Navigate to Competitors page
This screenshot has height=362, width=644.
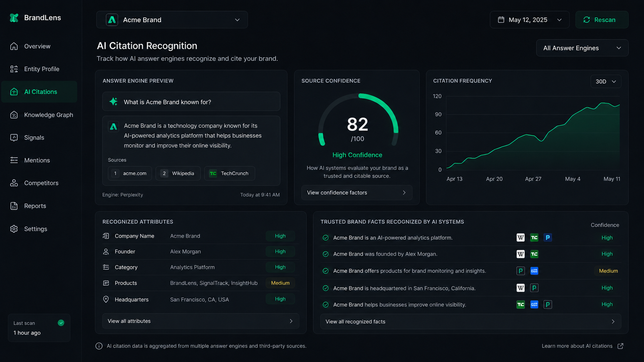(39, 183)
